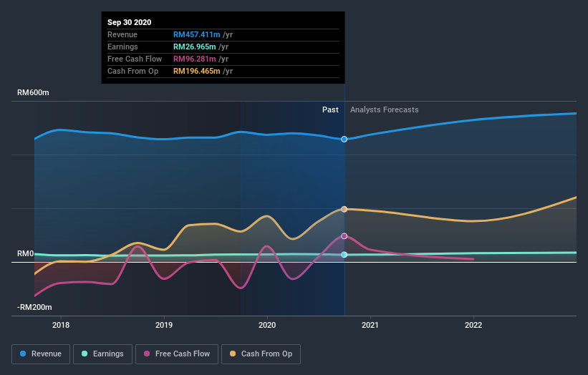Click the Analysts Forecasts label
The width and height of the screenshot is (588, 375).
coord(385,109)
